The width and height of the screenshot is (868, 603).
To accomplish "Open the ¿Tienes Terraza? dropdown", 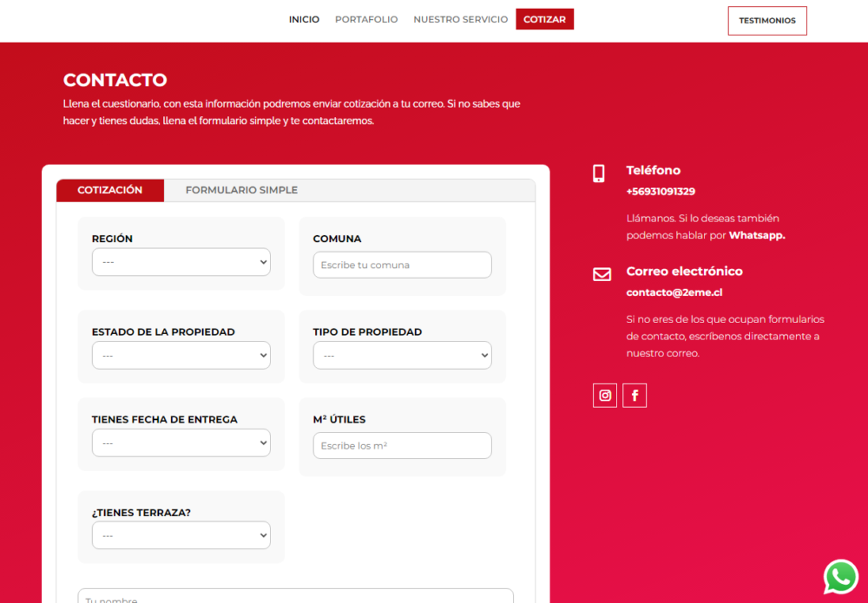I will [181, 535].
